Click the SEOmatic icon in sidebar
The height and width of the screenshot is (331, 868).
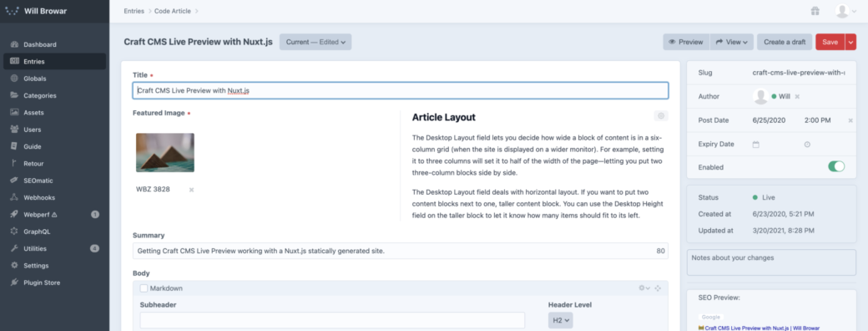[x=14, y=181]
